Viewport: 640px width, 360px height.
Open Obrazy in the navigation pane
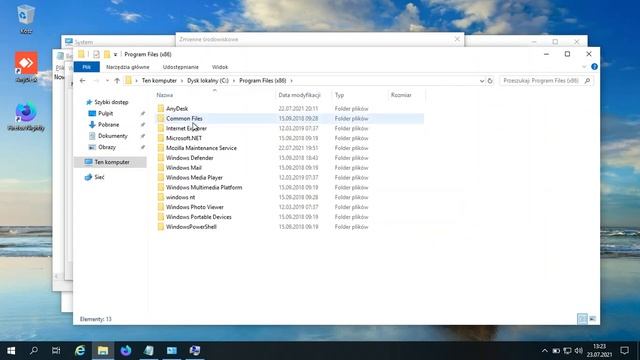click(102, 147)
